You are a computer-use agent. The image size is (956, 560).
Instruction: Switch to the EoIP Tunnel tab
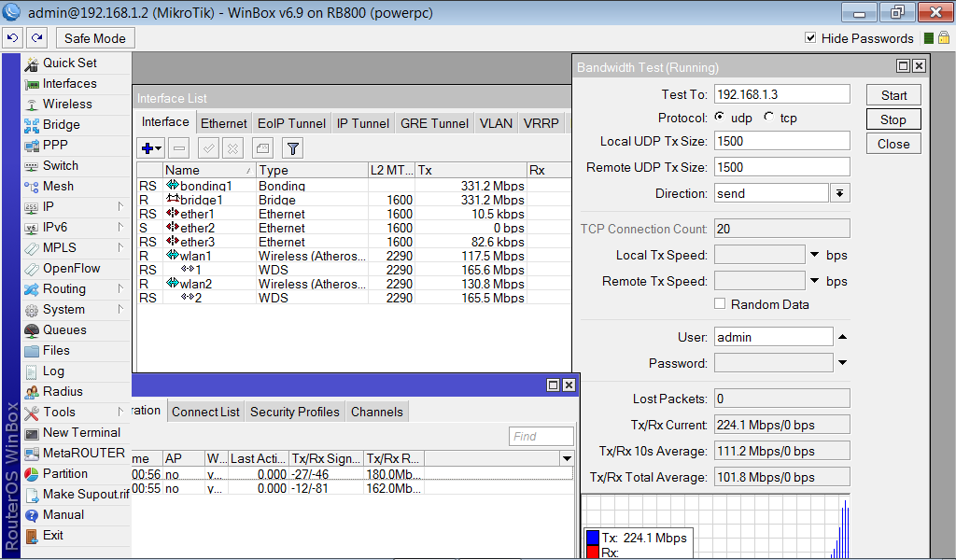(291, 123)
